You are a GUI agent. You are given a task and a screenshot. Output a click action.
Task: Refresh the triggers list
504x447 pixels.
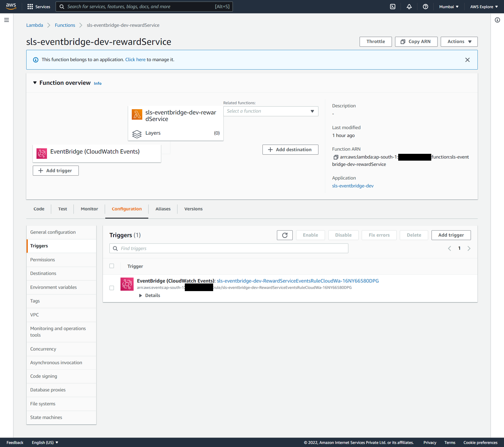285,235
